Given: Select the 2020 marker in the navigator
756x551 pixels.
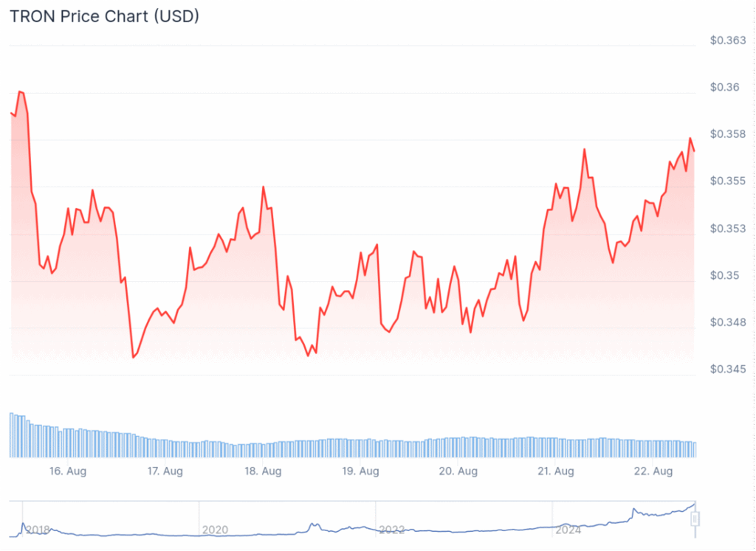Looking at the screenshot, I should coord(215,530).
